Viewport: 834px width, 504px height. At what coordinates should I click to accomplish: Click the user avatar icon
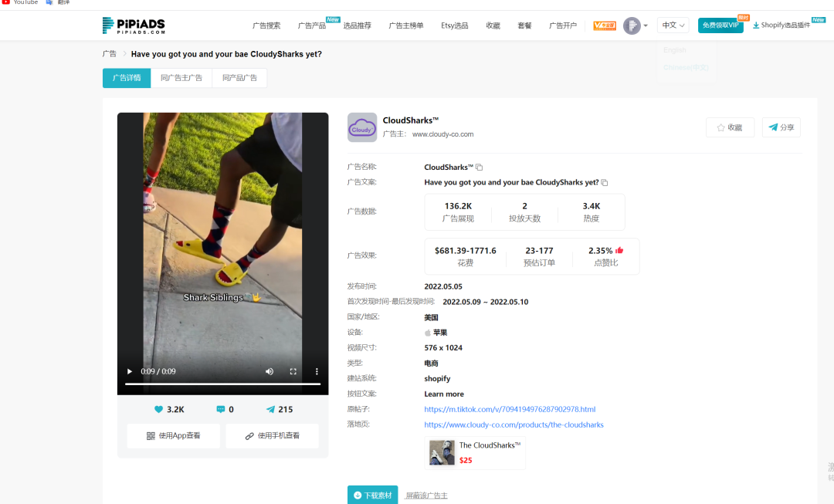point(632,25)
